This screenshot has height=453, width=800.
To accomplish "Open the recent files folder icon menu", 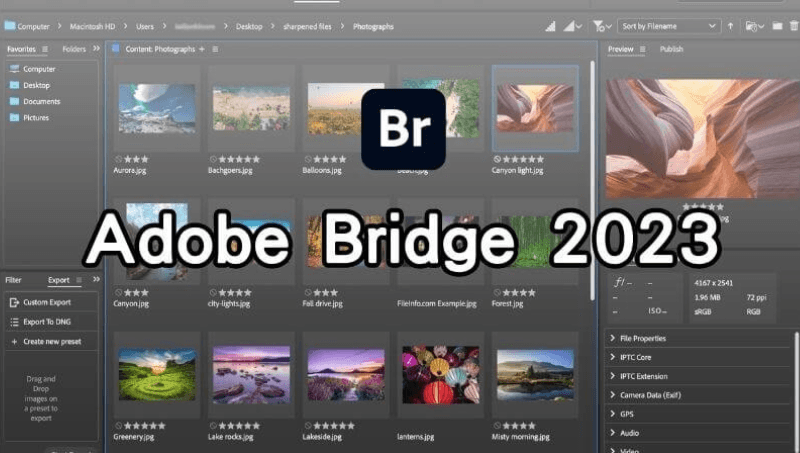I will (x=754, y=26).
